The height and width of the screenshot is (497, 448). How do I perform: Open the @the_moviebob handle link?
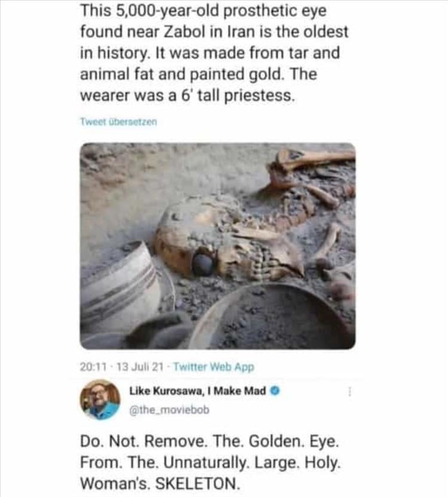pos(169,410)
